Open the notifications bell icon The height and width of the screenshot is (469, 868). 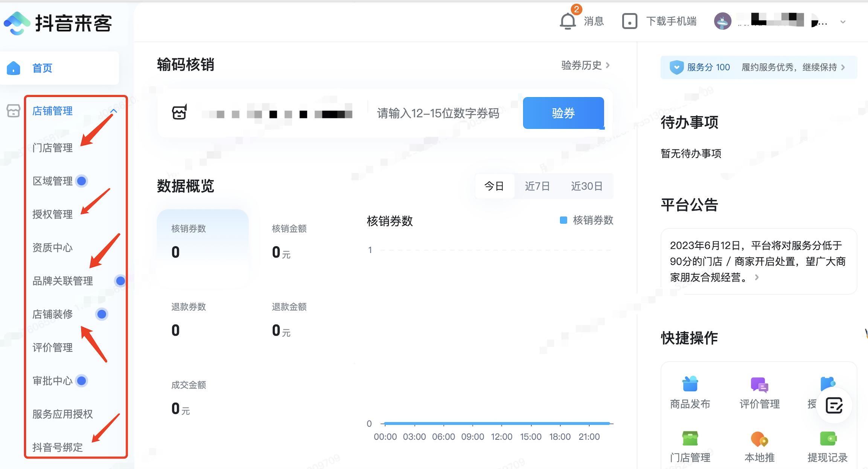pos(568,21)
